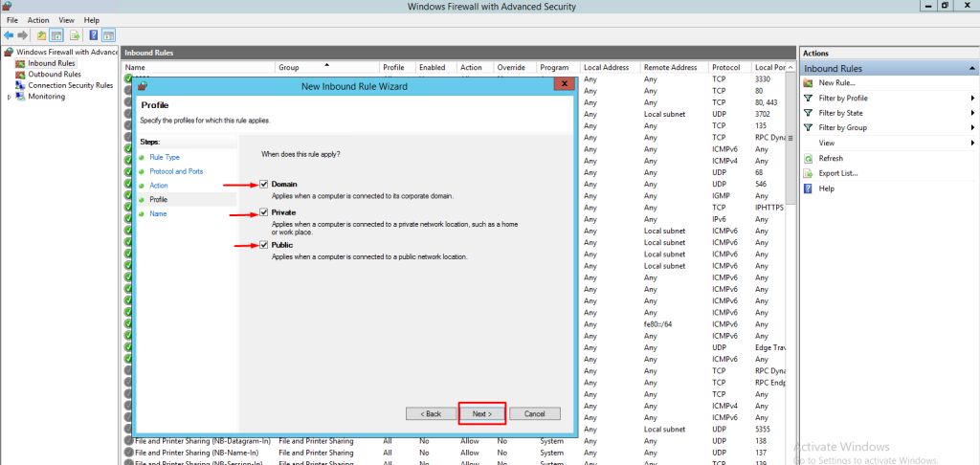Expand the Filter by Profile submenu arrow
The image size is (980, 465).
pyautogui.click(x=972, y=99)
